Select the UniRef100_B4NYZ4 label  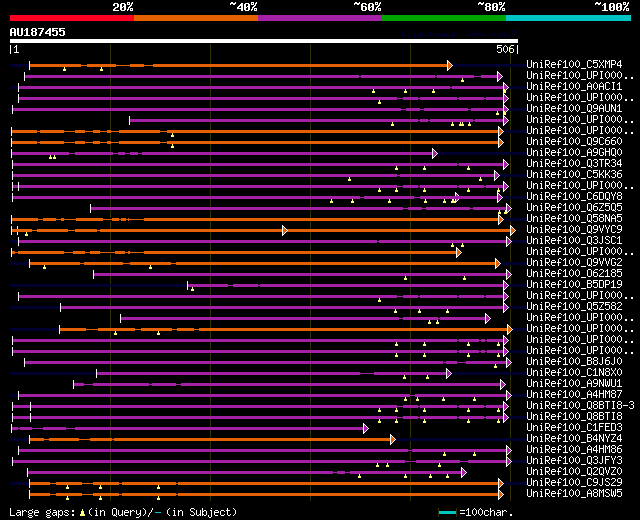click(574, 439)
